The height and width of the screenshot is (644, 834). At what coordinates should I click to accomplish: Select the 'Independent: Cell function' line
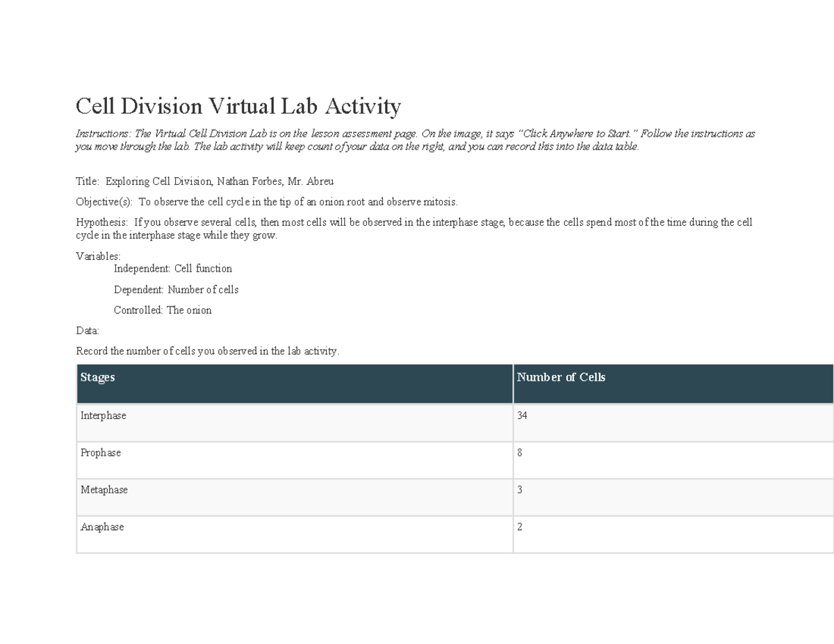point(173,268)
